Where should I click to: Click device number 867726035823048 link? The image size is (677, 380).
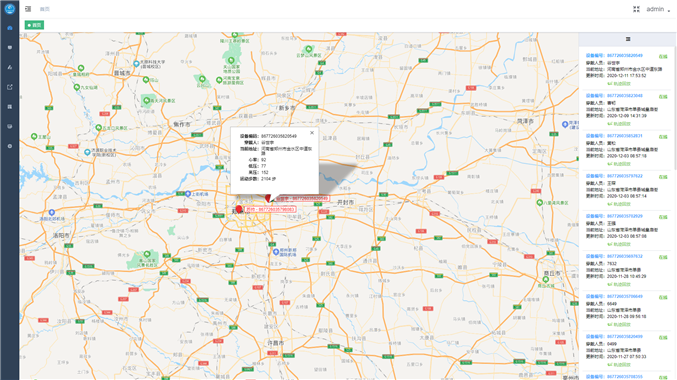point(624,96)
